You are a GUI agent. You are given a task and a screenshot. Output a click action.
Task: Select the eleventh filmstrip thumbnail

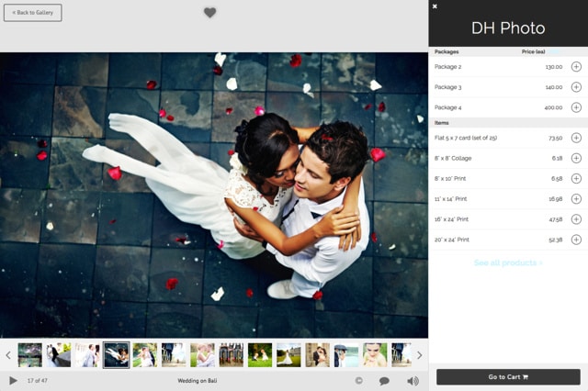318,354
